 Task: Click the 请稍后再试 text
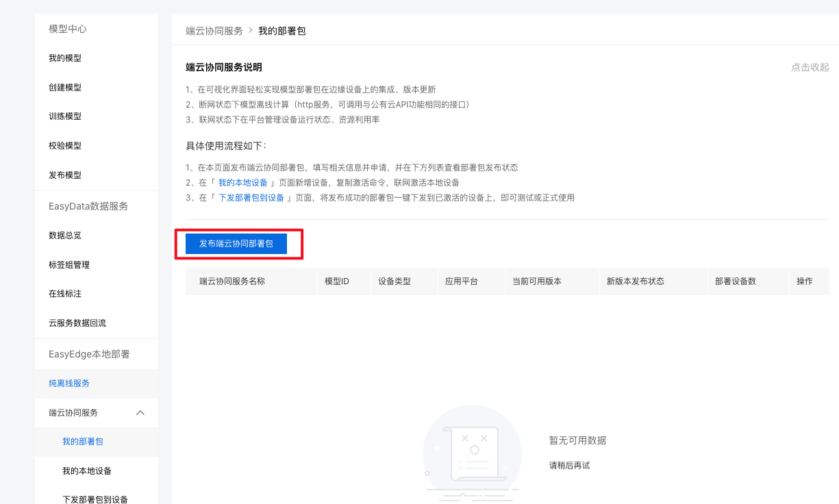click(x=569, y=466)
